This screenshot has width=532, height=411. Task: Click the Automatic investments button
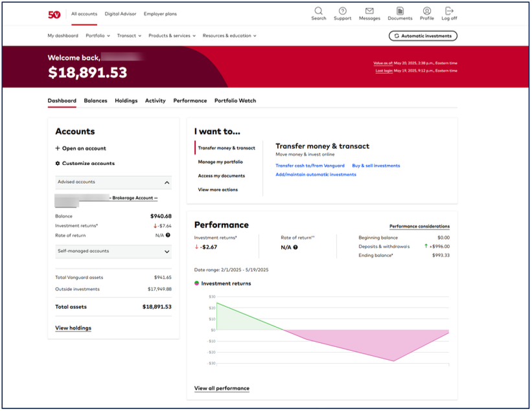422,36
